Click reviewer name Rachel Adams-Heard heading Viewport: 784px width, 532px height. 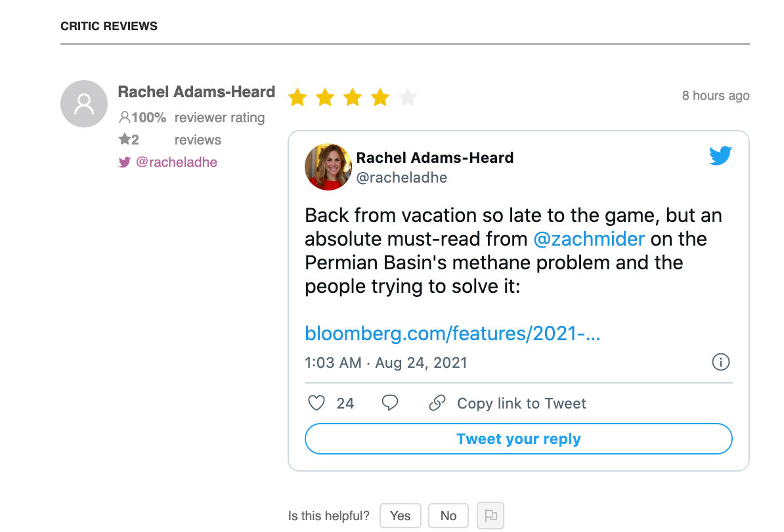click(x=196, y=92)
